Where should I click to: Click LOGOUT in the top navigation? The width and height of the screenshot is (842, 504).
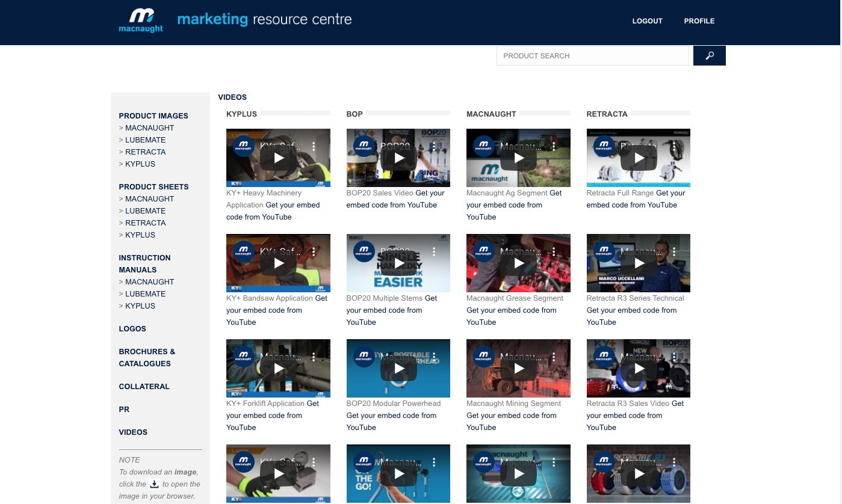[x=647, y=21]
